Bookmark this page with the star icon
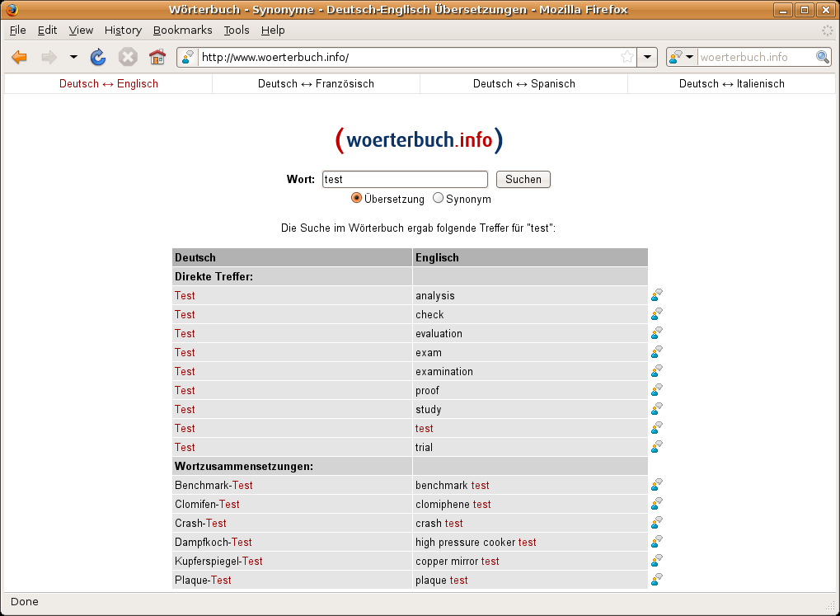Screen dimensions: 840x616 [x=626, y=57]
